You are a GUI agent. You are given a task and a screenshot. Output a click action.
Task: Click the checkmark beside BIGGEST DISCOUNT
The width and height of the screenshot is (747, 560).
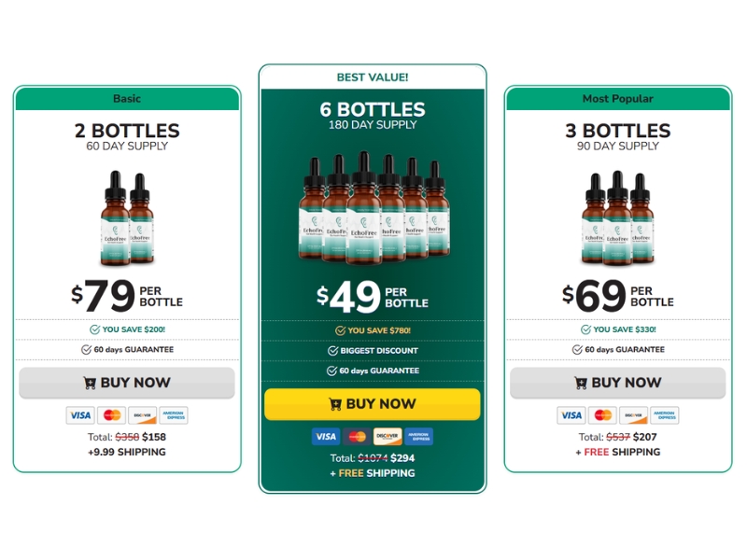(x=333, y=351)
